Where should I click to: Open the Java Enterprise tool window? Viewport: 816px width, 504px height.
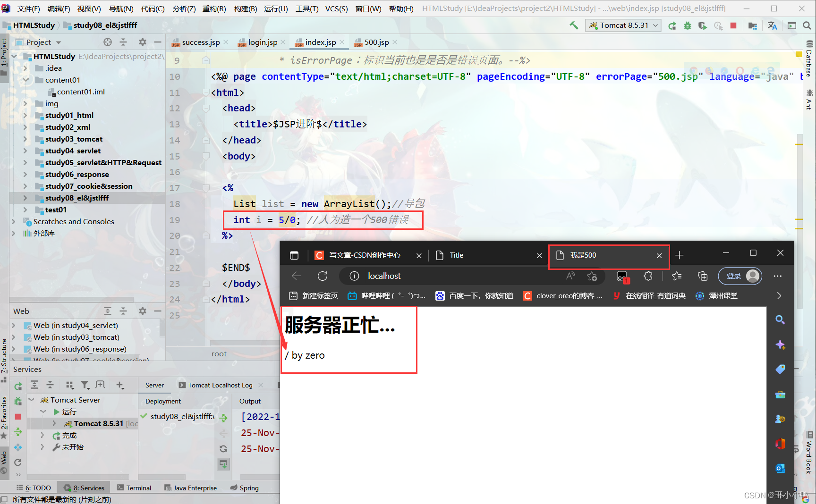pyautogui.click(x=190, y=488)
